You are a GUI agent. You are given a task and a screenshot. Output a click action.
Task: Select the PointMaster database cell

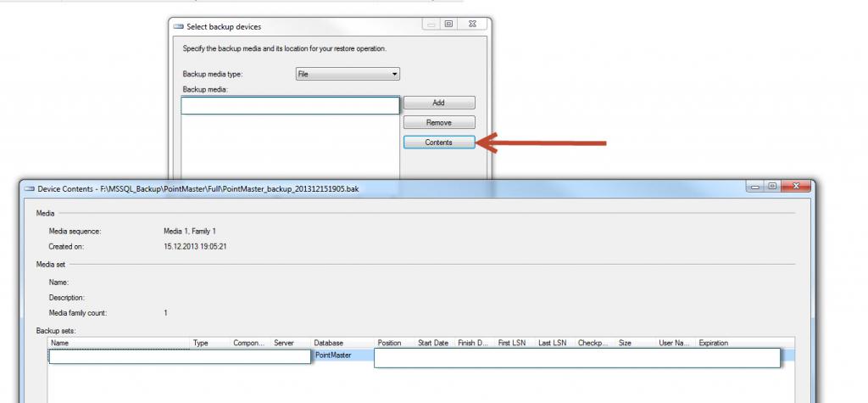click(x=333, y=355)
